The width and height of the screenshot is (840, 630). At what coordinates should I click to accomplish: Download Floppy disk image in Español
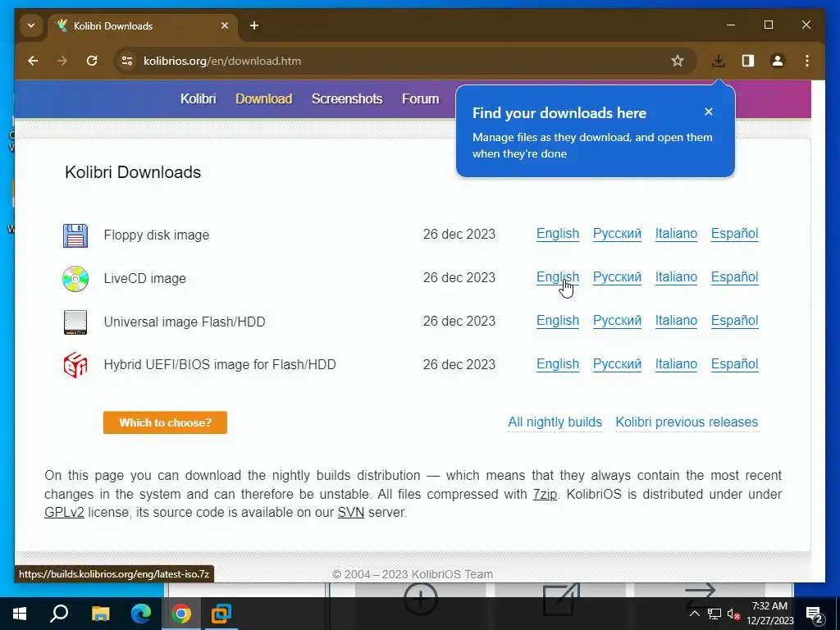[734, 234]
